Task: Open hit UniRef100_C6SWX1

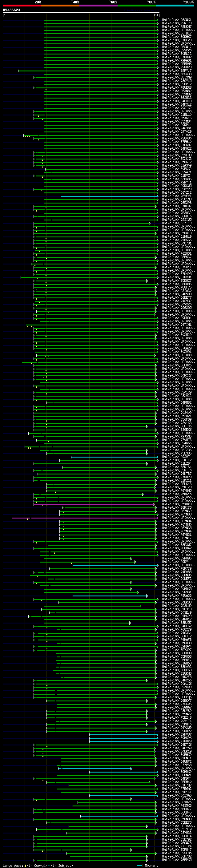Action: (177, 20)
